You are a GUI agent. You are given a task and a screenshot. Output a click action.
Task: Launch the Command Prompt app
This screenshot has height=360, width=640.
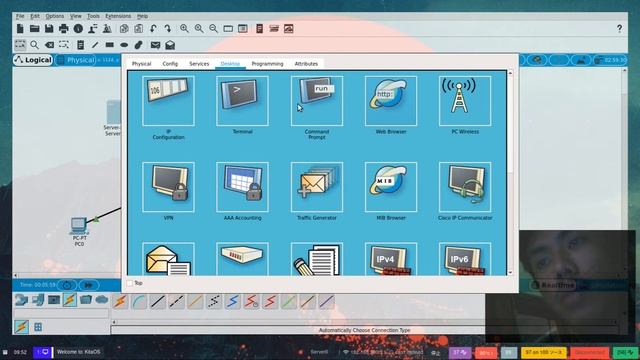(317, 101)
